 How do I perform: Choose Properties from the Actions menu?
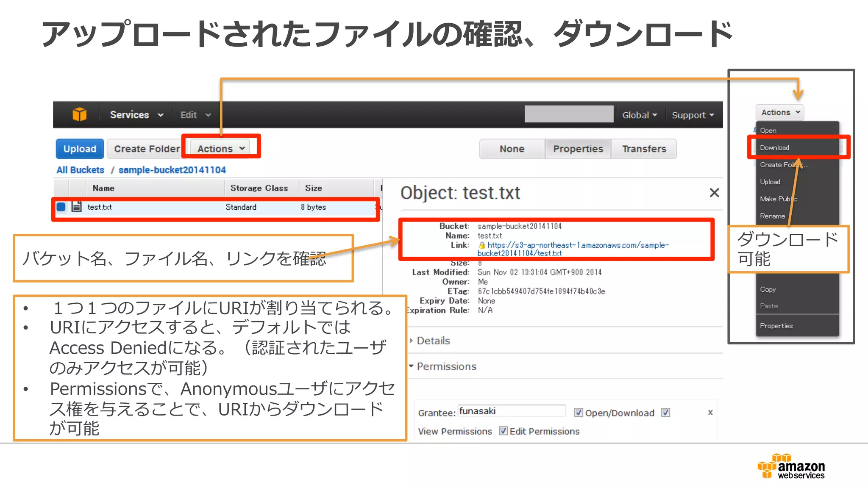797,326
